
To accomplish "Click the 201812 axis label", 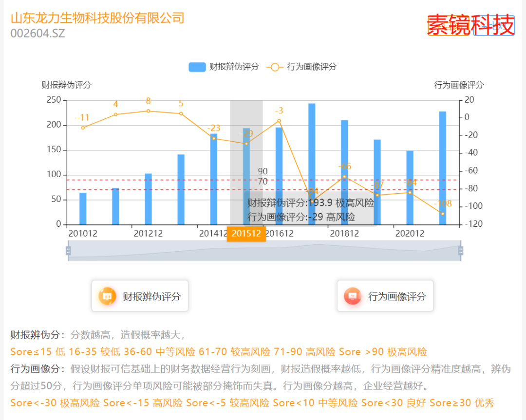I will [344, 233].
